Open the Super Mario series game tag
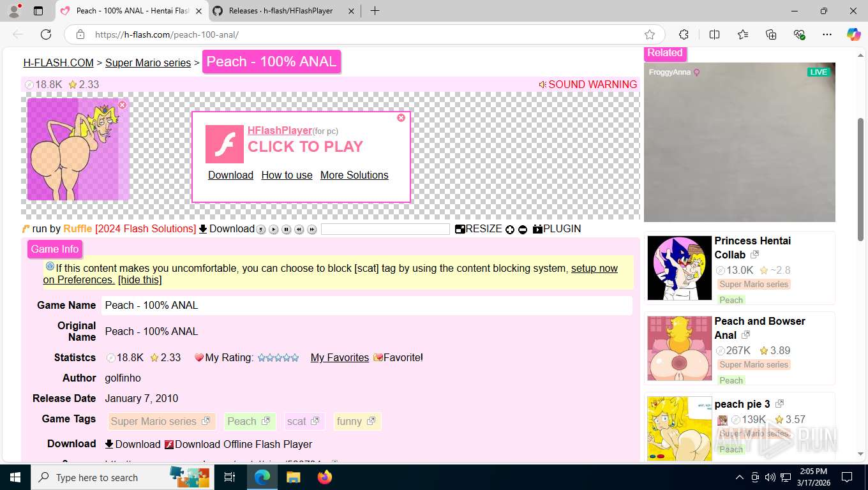Image resolution: width=868 pixels, height=490 pixels. [160, 421]
